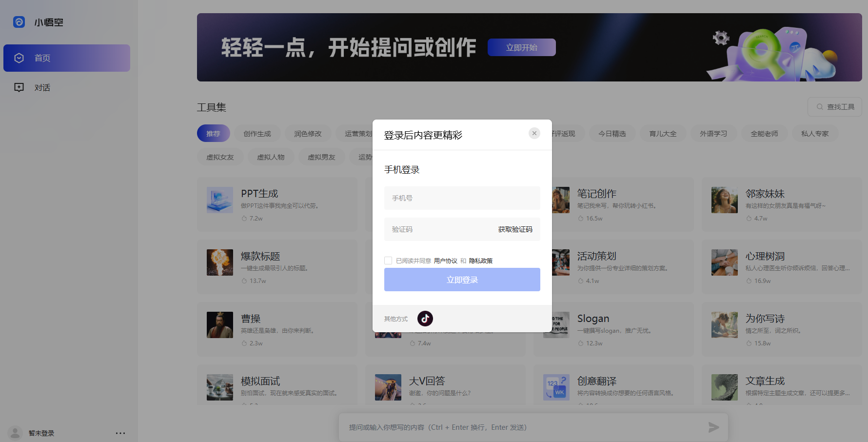Open the more options ellipsis menu
Image resolution: width=868 pixels, height=442 pixels.
[120, 433]
